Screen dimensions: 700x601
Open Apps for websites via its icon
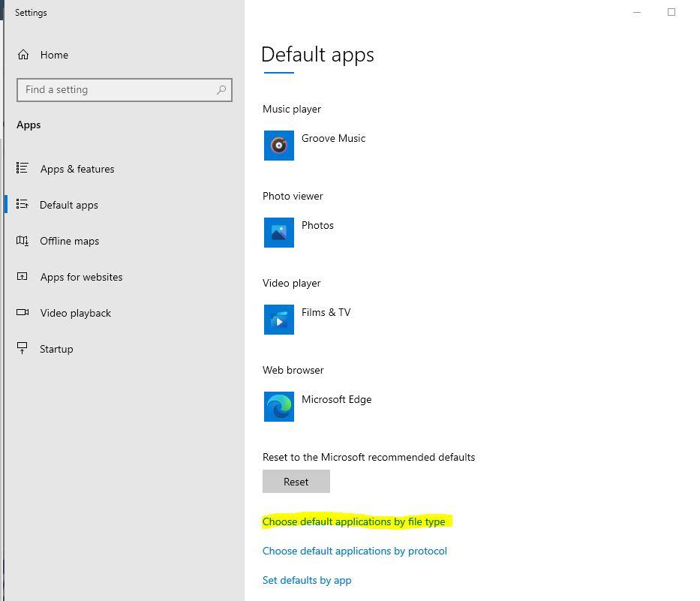tap(23, 277)
